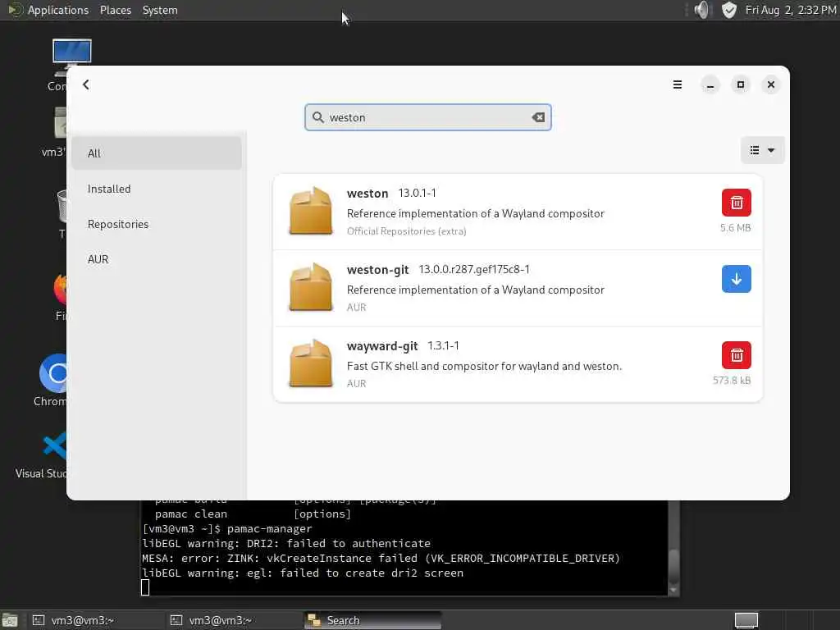The height and width of the screenshot is (630, 840).
Task: Open the wayward-git package box icon
Action: pyautogui.click(x=310, y=363)
